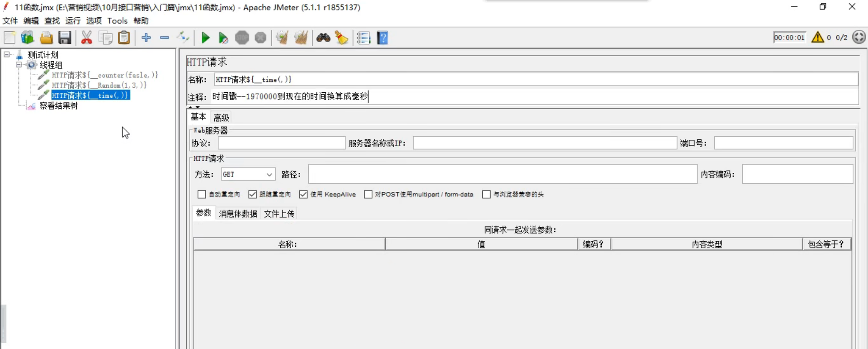Switch to the 消息体数据 tab
Image resolution: width=868 pixels, height=349 pixels.
coord(238,214)
